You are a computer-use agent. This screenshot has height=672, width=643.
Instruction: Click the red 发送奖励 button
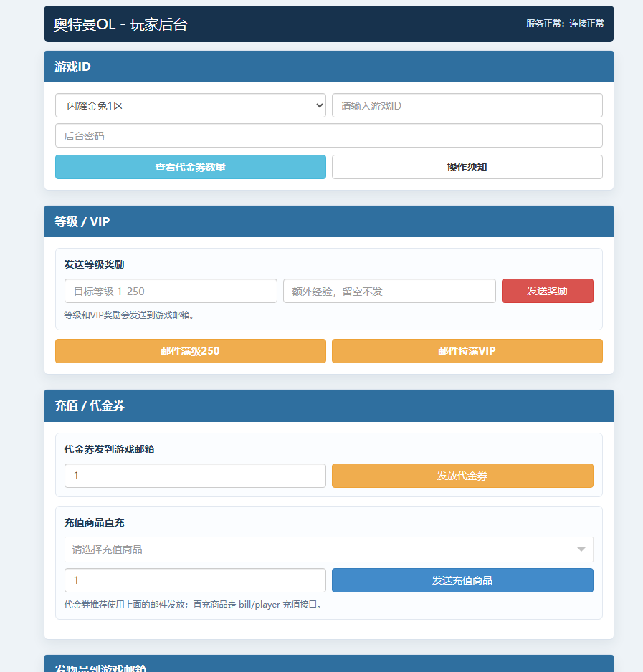pos(548,291)
